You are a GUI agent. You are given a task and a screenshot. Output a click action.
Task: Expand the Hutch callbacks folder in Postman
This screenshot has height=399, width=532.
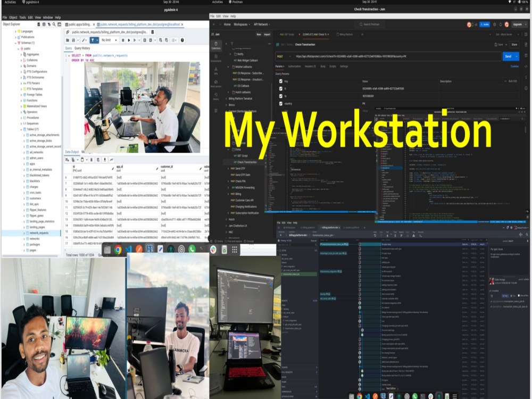click(x=229, y=92)
